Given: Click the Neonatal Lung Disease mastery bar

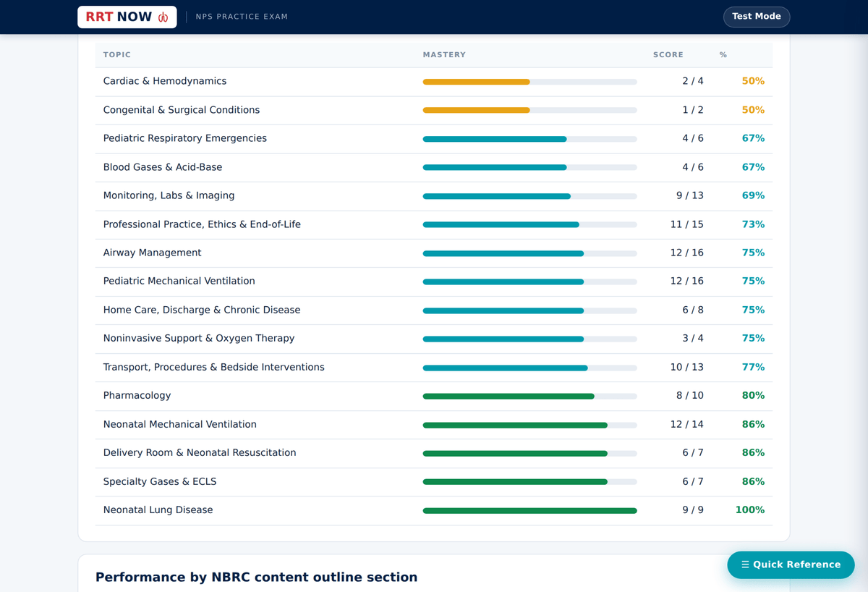Looking at the screenshot, I should click(x=530, y=510).
